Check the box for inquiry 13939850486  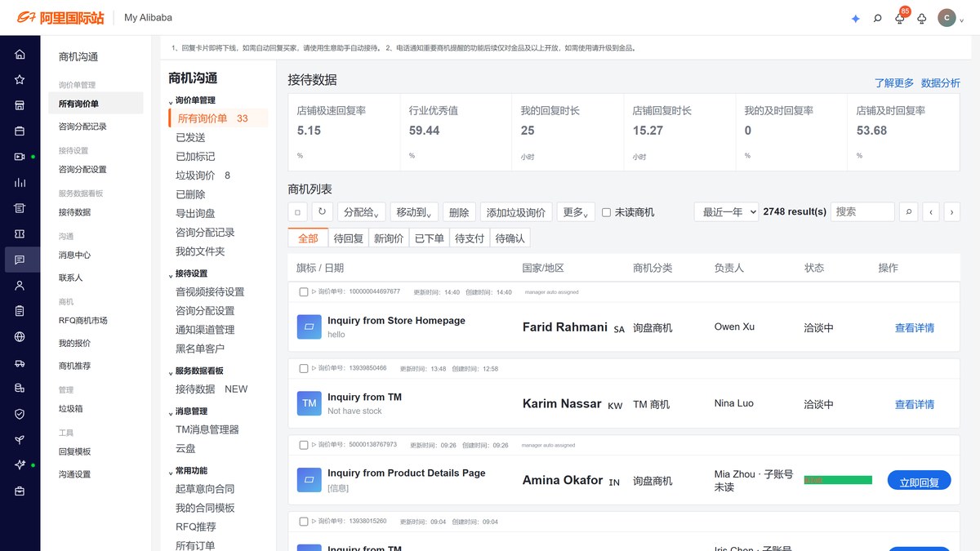[304, 368]
